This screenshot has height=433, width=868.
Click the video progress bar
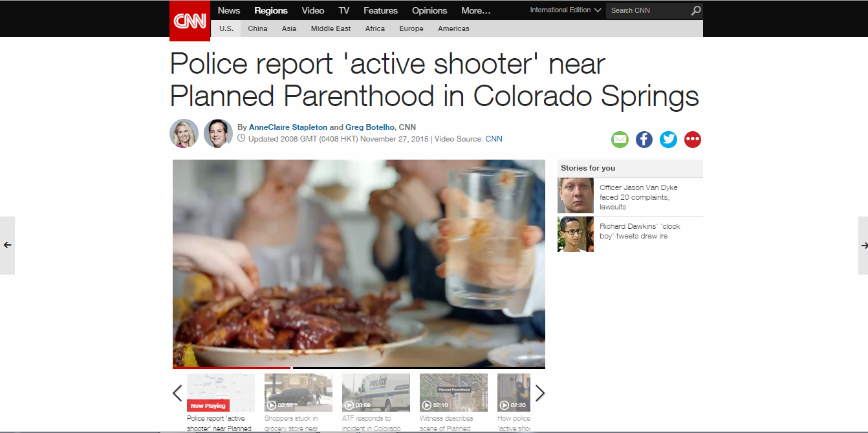[359, 368]
